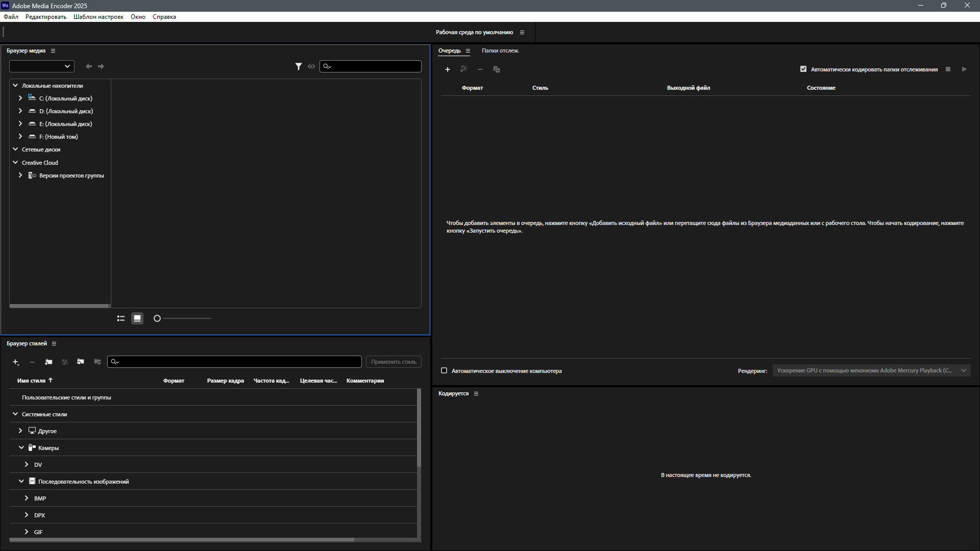The image size is (980, 551).
Task: Collapse the Системные стили group
Action: tap(15, 414)
